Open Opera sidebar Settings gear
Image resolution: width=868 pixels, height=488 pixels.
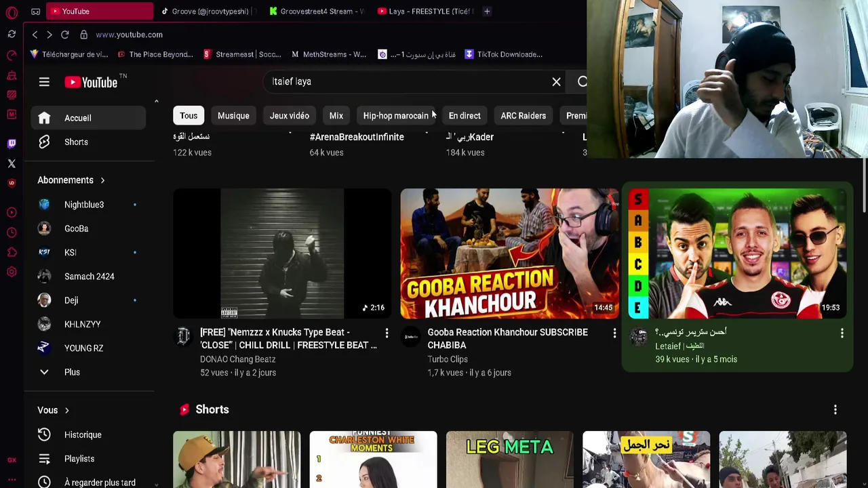[x=12, y=272]
